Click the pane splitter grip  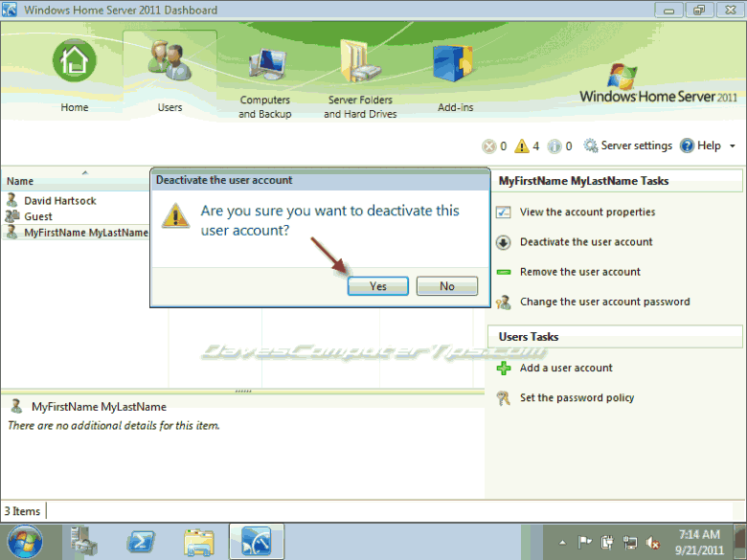pyautogui.click(x=243, y=392)
